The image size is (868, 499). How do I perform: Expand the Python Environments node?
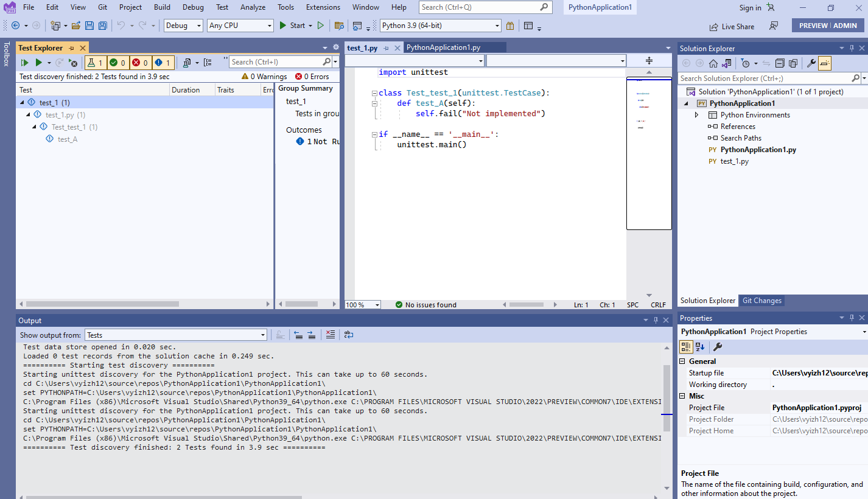click(x=697, y=115)
